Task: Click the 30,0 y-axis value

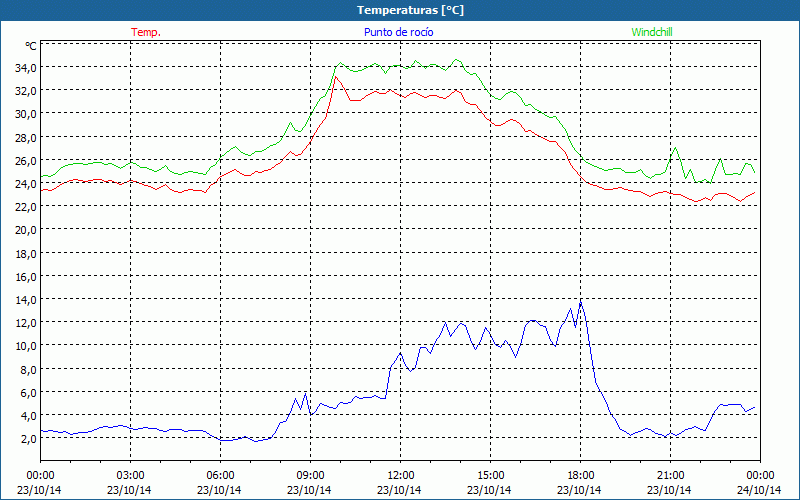Action: coord(26,114)
